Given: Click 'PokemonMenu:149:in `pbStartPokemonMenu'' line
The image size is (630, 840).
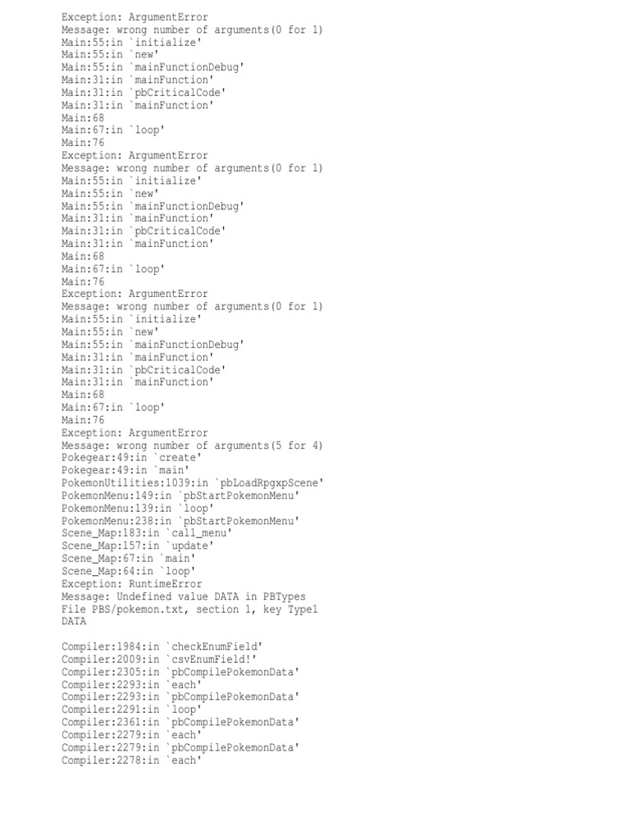Looking at the screenshot, I should [180, 496].
